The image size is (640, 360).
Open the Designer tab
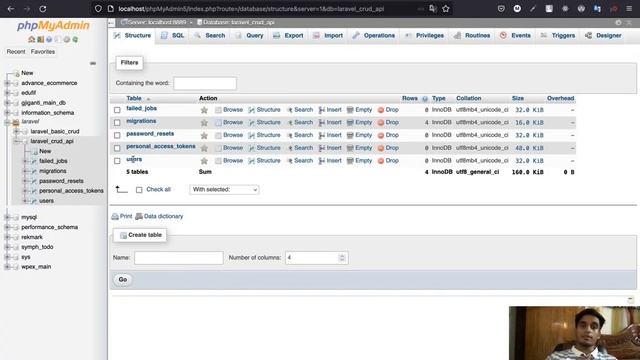pos(603,36)
